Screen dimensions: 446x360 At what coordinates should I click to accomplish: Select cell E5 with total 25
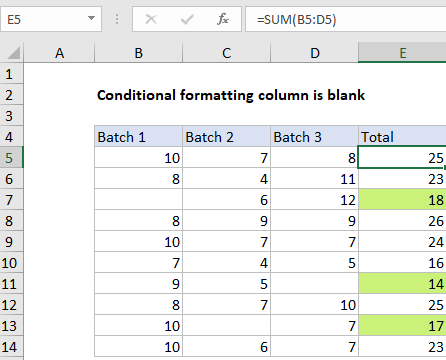click(x=402, y=158)
